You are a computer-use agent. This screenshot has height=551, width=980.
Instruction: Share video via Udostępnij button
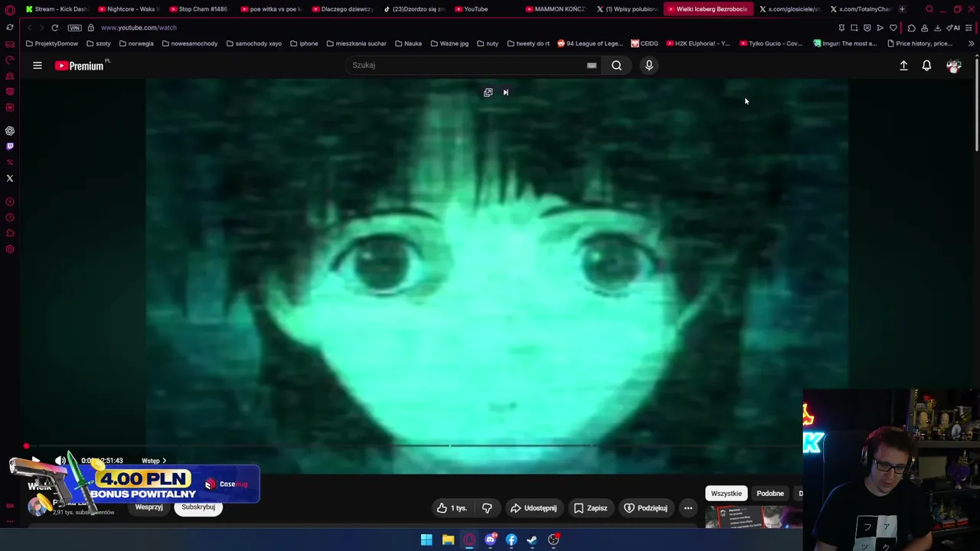[x=534, y=508]
